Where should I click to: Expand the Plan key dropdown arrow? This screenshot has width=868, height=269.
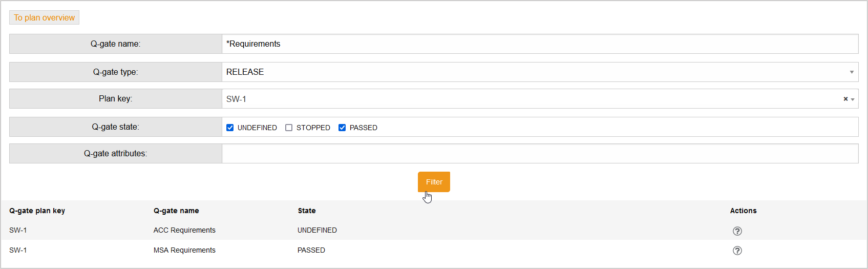[853, 99]
